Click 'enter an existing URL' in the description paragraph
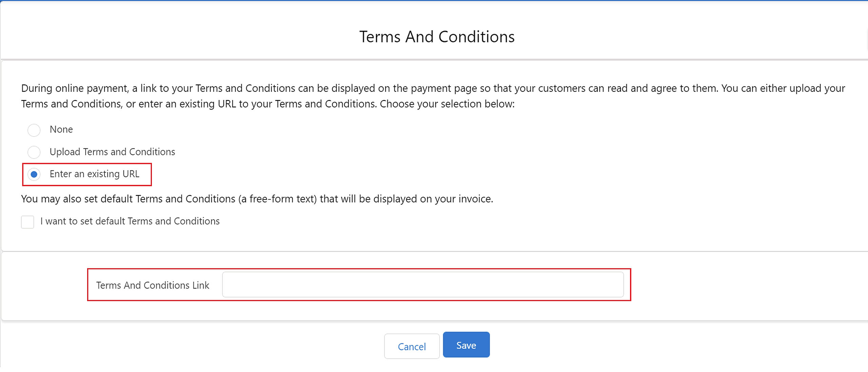 click(x=186, y=104)
